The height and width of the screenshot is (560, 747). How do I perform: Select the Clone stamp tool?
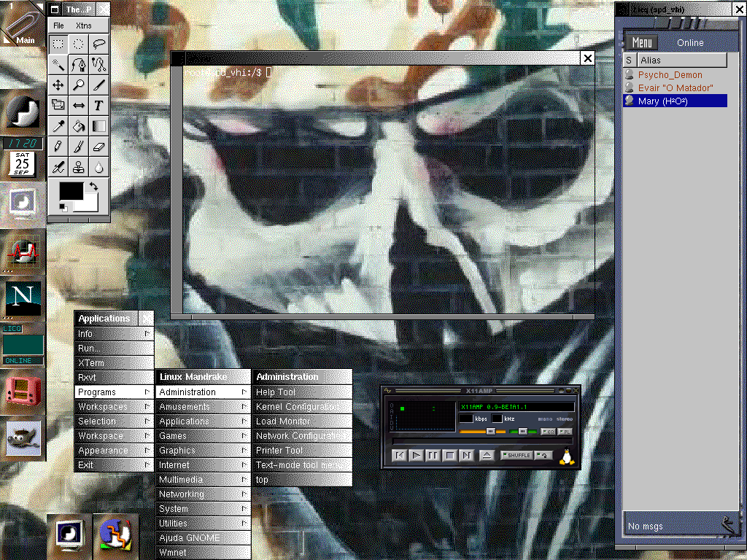click(79, 167)
